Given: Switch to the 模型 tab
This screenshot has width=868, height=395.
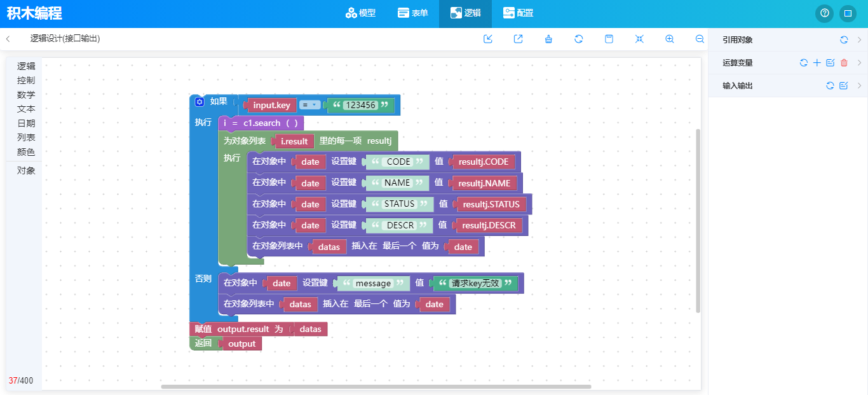Looking at the screenshot, I should coord(360,13).
